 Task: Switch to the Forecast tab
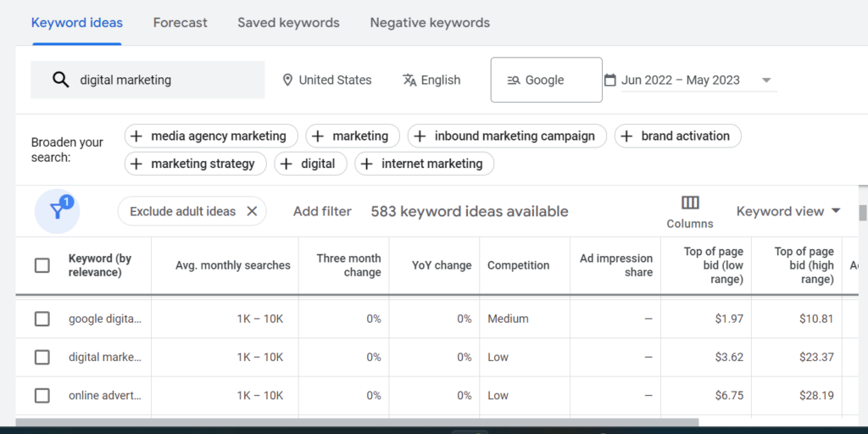[181, 23]
